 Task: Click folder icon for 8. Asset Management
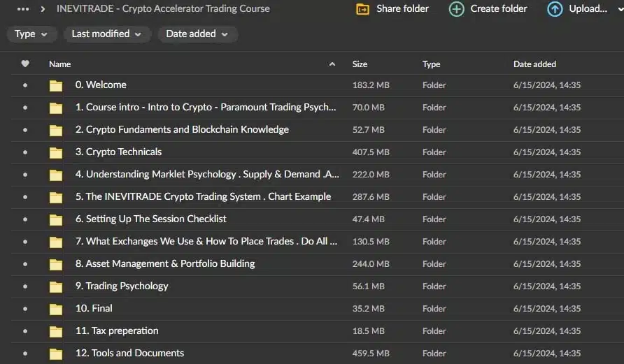coord(56,264)
